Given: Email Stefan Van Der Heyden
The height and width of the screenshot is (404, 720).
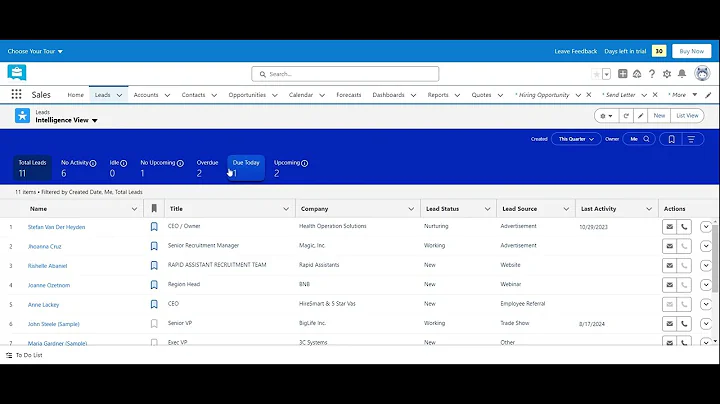Looking at the screenshot, I should pos(669,226).
